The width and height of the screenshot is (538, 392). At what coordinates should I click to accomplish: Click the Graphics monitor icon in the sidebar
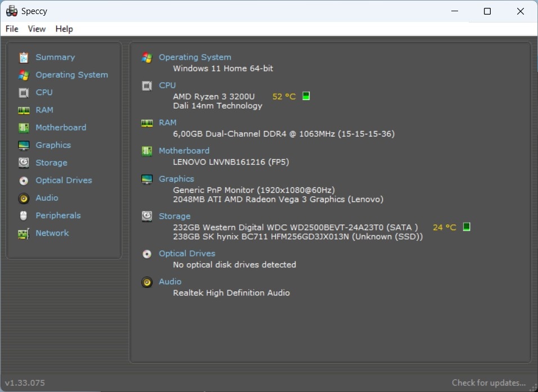[23, 145]
